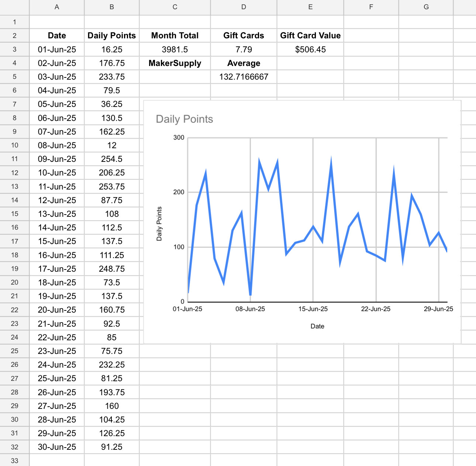Select points value 254.5

pos(112,159)
